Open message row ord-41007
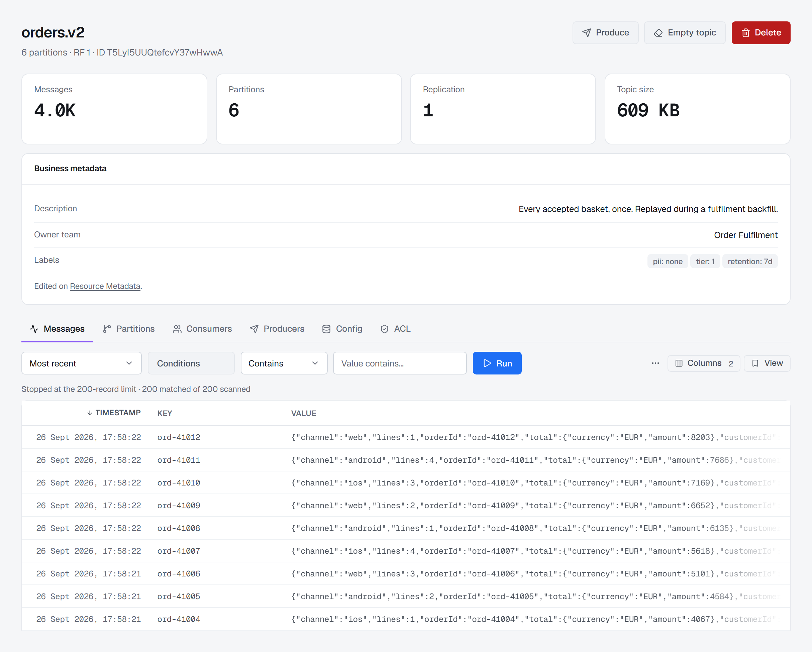 (x=406, y=551)
